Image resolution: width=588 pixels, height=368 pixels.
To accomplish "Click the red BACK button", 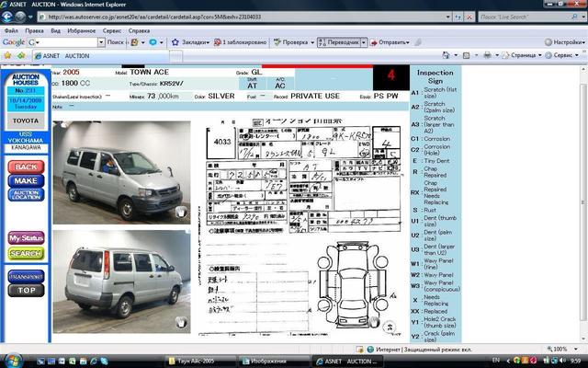I will coord(26,167).
